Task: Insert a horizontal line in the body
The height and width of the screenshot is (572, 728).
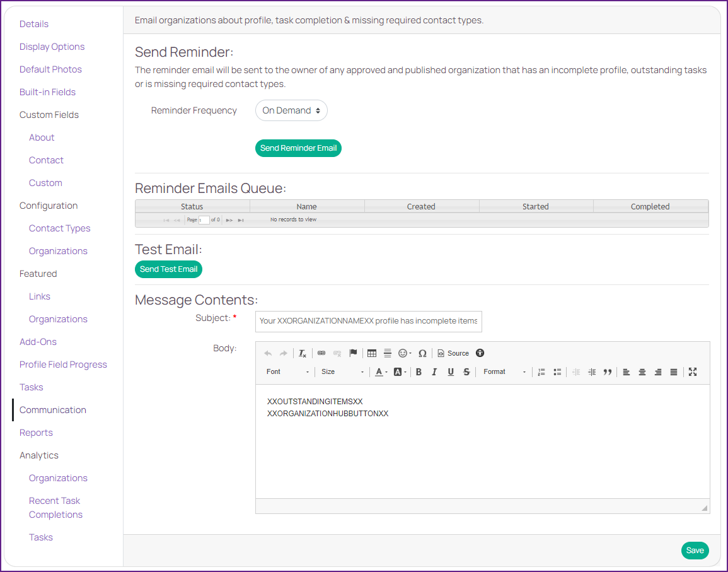Action: tap(387, 354)
